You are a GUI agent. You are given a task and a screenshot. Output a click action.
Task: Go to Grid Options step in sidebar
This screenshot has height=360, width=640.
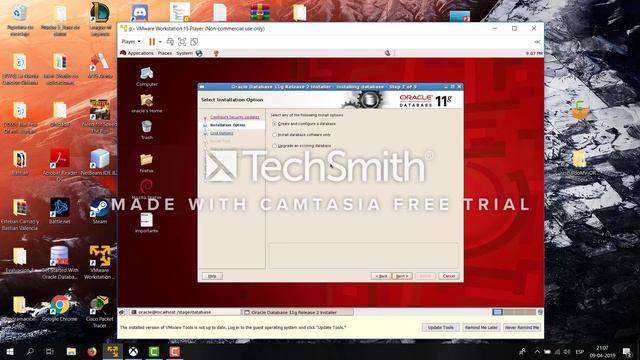click(222, 133)
